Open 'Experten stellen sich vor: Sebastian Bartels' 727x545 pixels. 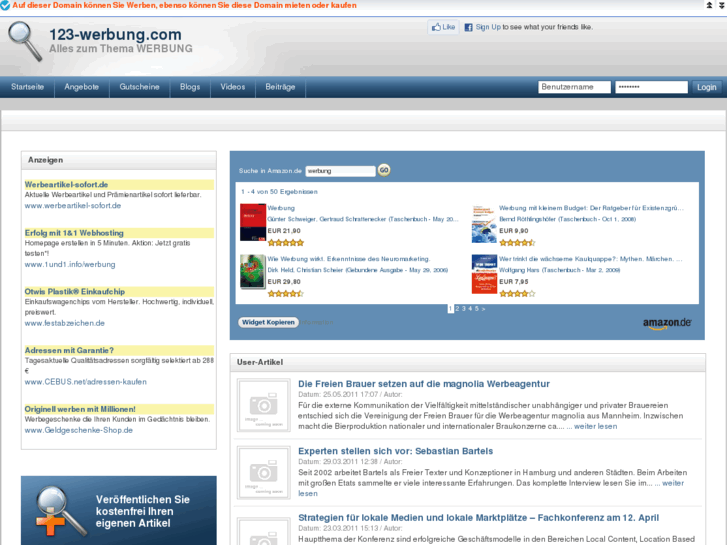(x=395, y=451)
